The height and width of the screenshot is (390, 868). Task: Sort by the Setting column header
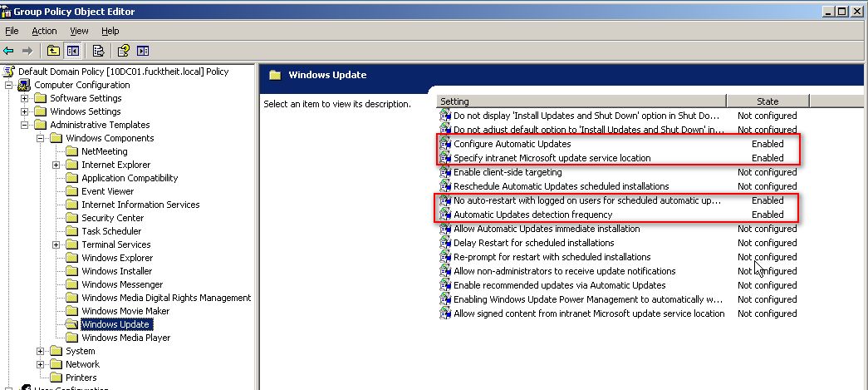pyautogui.click(x=581, y=101)
